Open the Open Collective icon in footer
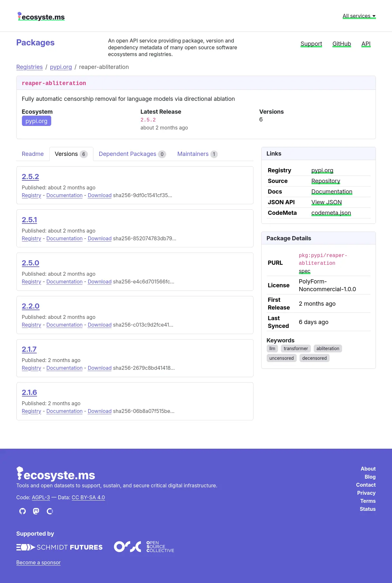The height and width of the screenshot is (583, 392). coord(50,511)
